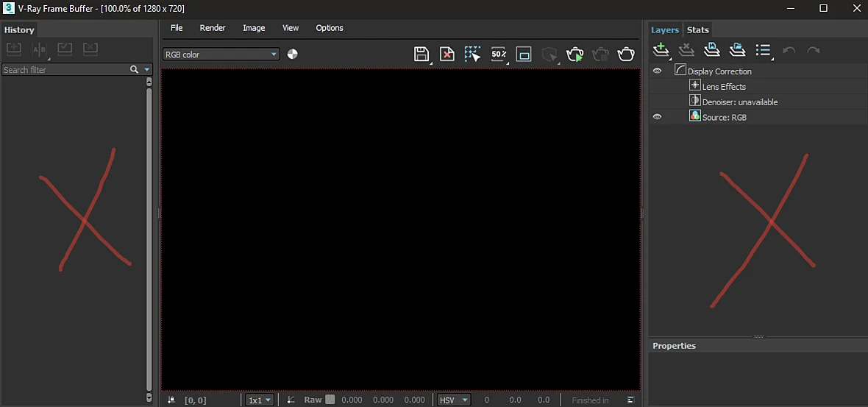Open the Image menu
The image size is (868, 407).
[x=254, y=28]
